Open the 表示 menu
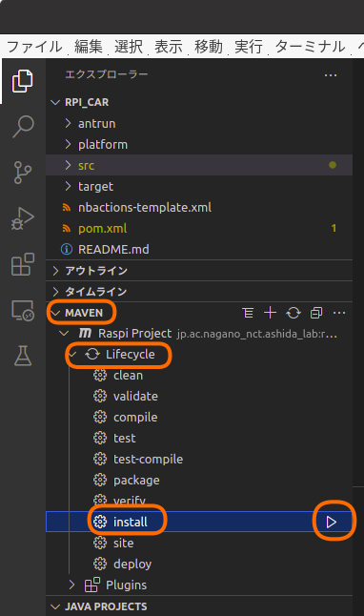 (169, 47)
